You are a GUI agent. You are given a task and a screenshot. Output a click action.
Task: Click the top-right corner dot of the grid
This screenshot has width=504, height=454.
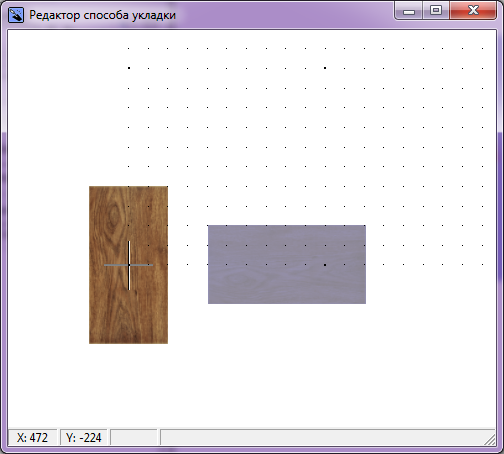[482, 49]
